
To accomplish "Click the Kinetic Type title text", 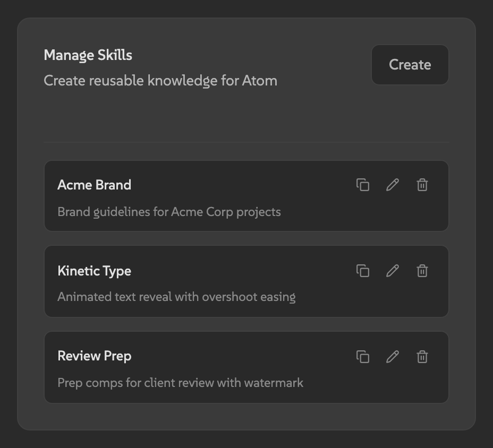I will click(x=94, y=271).
